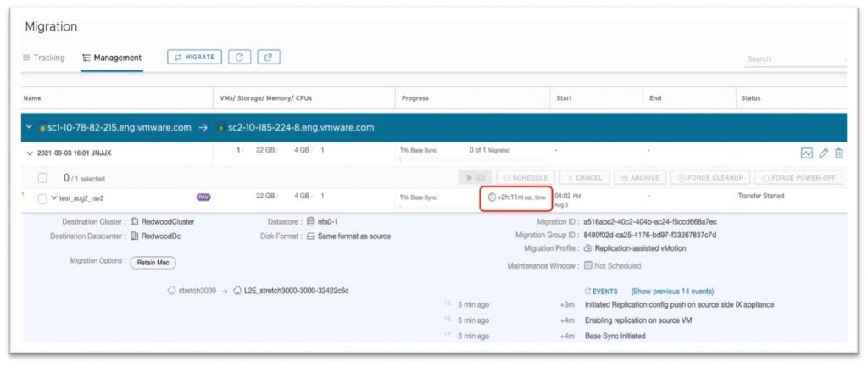The width and height of the screenshot is (868, 367).
Task: Click the L2E_stretch3000 network icon
Action: click(237, 291)
